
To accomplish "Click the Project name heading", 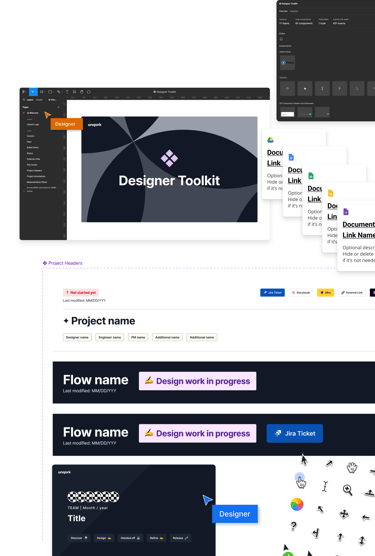I will [x=103, y=321].
